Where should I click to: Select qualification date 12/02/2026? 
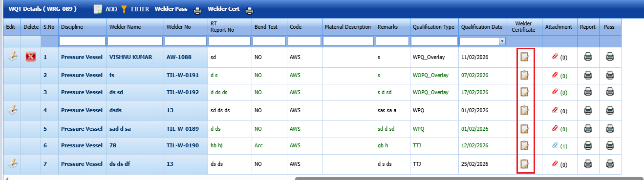[x=475, y=145]
